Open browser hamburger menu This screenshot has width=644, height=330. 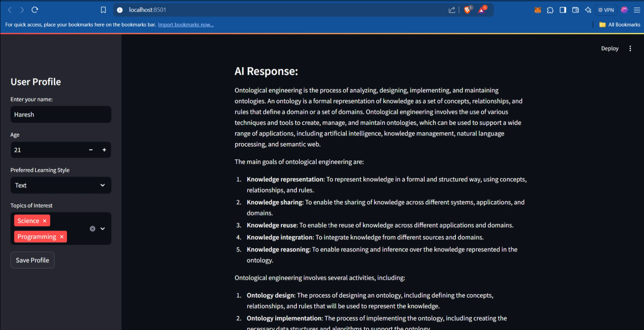click(x=637, y=10)
